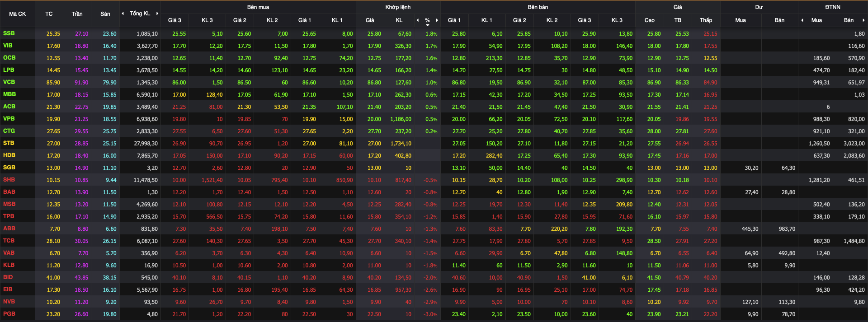Screen dimensions: 868x322
Task: Click KL 3 header under Bên bán
Action: [x=617, y=20]
